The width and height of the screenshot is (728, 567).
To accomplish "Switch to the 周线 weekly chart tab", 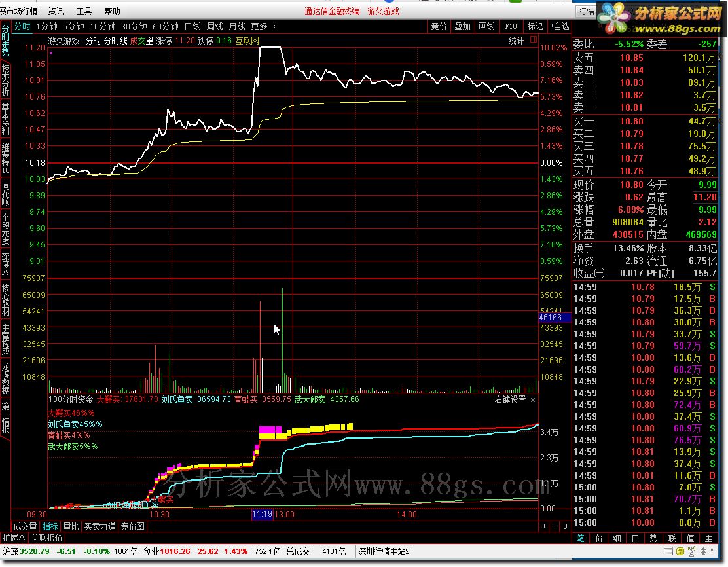I will [215, 26].
